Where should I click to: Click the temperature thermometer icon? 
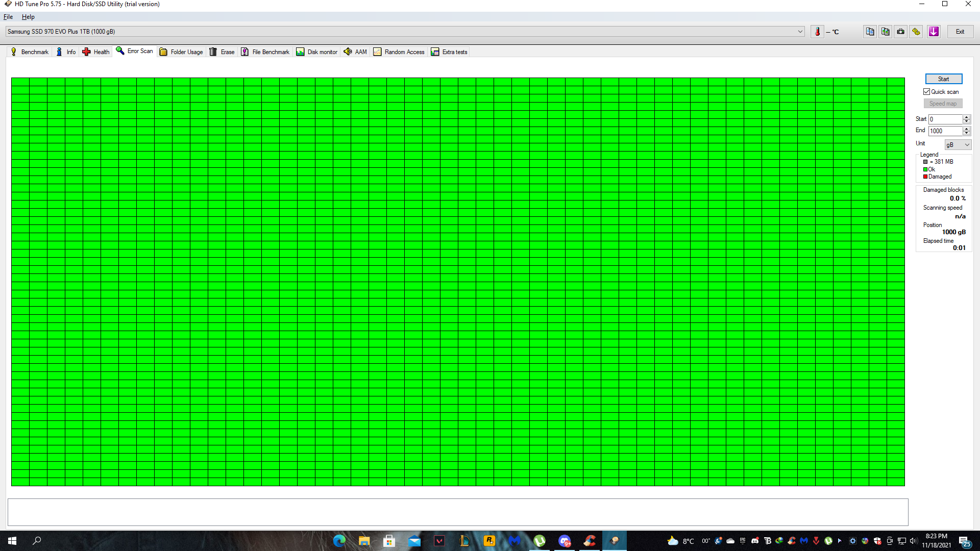817,32
